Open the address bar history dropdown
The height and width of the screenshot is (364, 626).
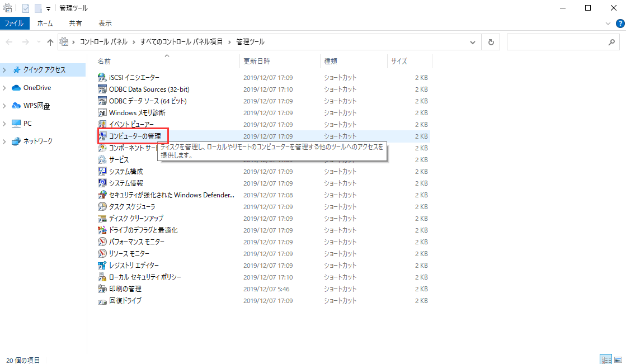coord(472,41)
